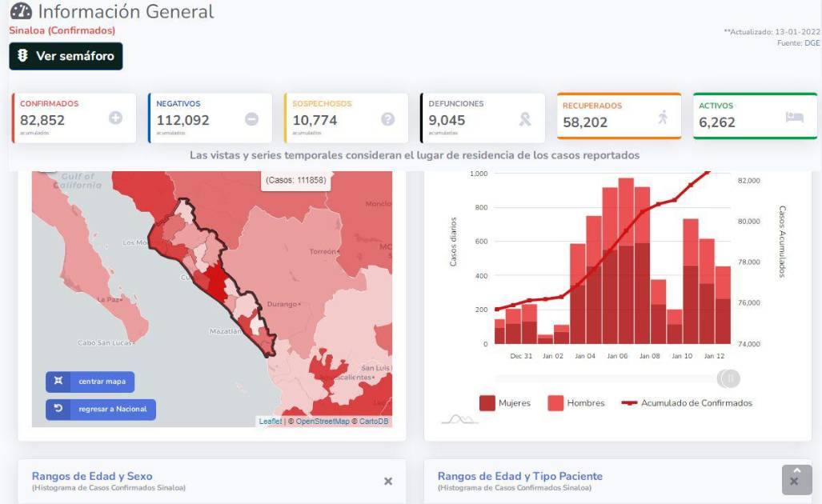Toggle Acumulado de Confirmados legend line
This screenshot has width=822, height=504.
click(688, 403)
